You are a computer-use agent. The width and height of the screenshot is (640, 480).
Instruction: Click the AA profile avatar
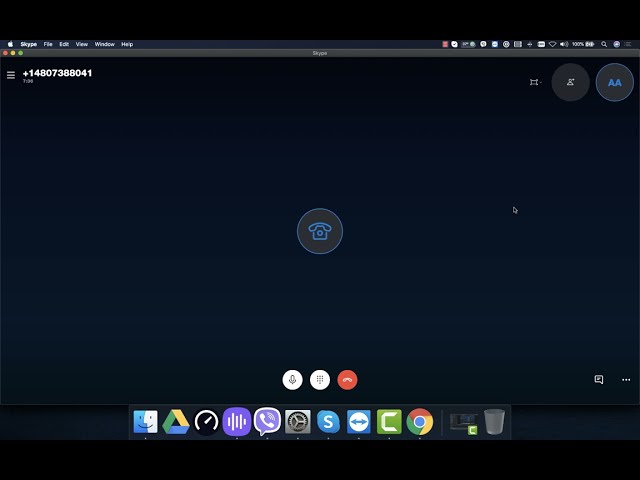615,82
